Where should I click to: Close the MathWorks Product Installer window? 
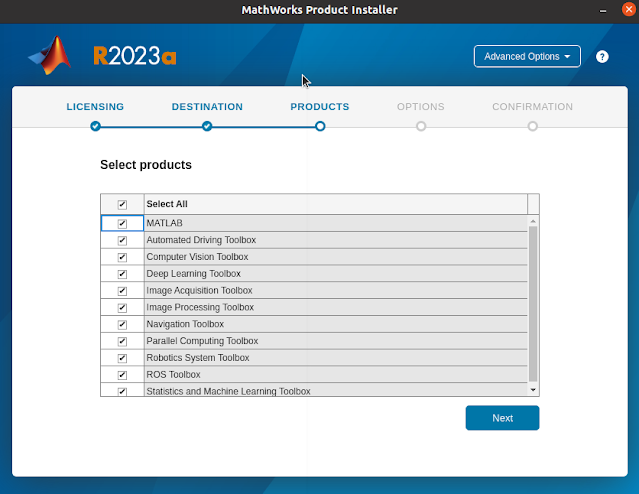point(629,9)
